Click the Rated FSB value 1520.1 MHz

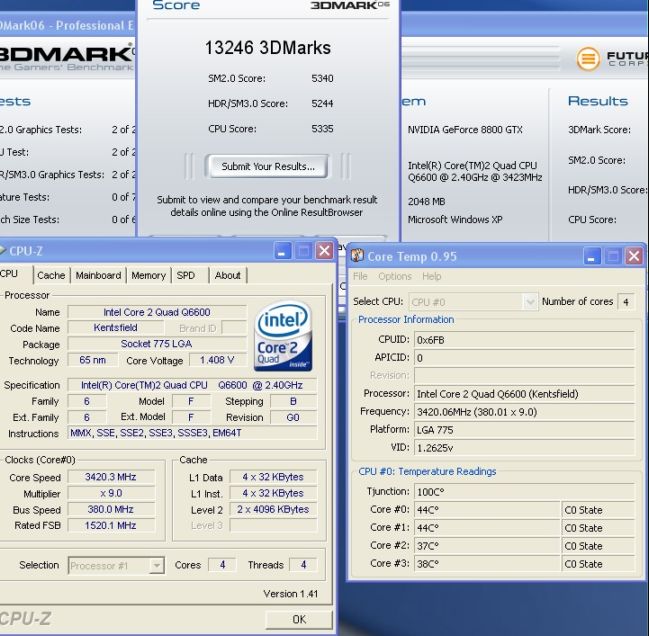[x=111, y=526]
